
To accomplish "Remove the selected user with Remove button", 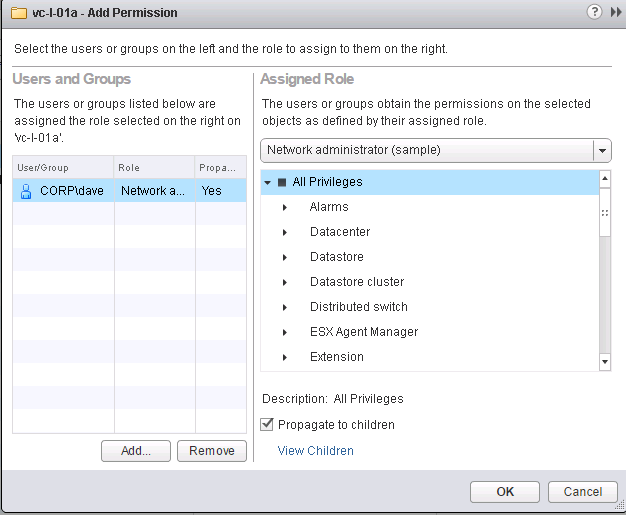I will point(212,451).
